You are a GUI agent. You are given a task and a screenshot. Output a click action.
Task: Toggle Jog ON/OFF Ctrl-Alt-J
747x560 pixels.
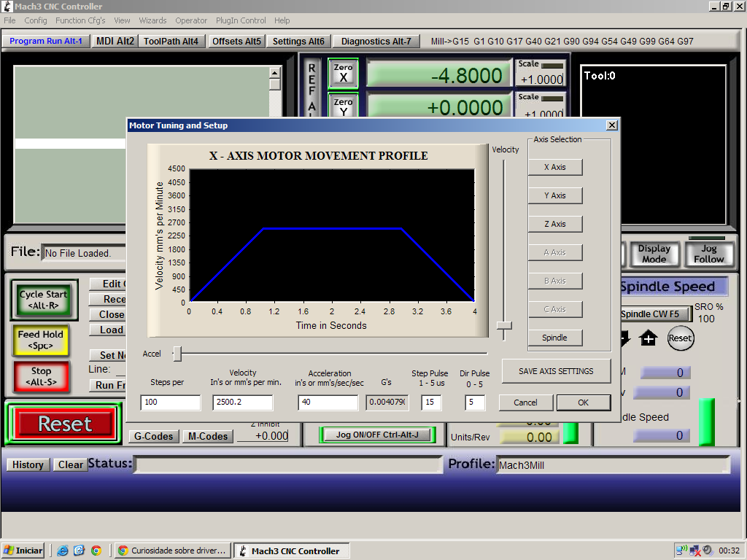point(377,435)
